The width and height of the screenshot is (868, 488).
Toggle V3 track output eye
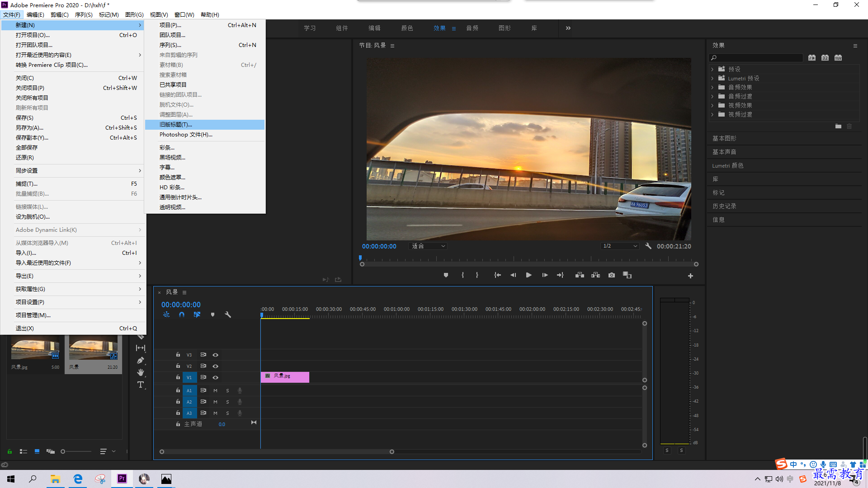point(216,355)
